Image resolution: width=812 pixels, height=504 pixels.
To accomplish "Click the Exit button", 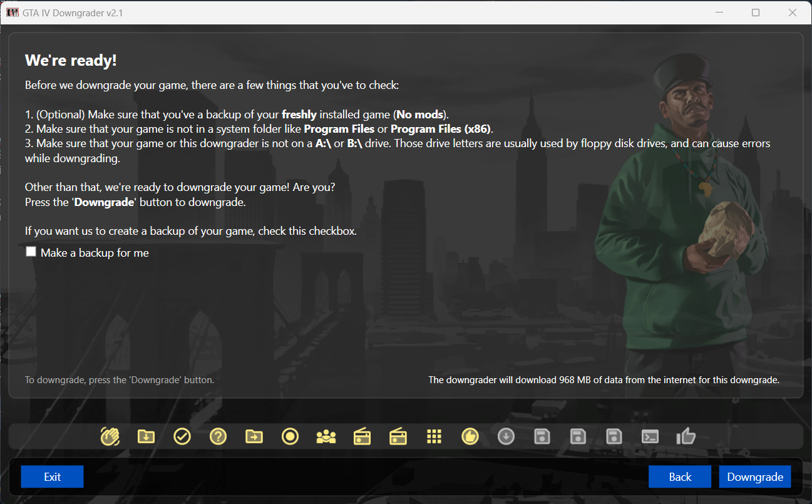I will [x=52, y=476].
